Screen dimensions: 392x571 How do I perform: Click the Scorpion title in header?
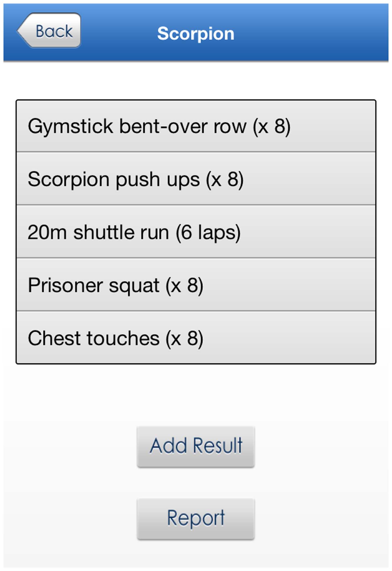pyautogui.click(x=196, y=34)
